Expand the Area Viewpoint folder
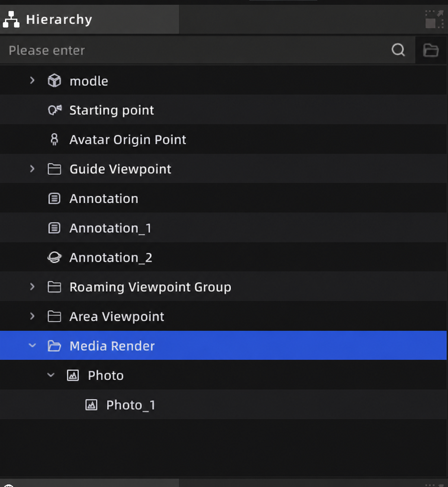This screenshot has width=448, height=487. pos(32,316)
